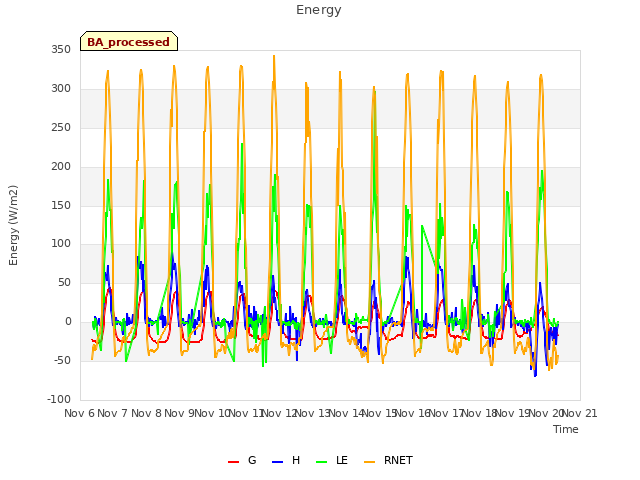Click the -50 y-axis tick label
Viewport: 640px width, 480px height.
click(62, 360)
